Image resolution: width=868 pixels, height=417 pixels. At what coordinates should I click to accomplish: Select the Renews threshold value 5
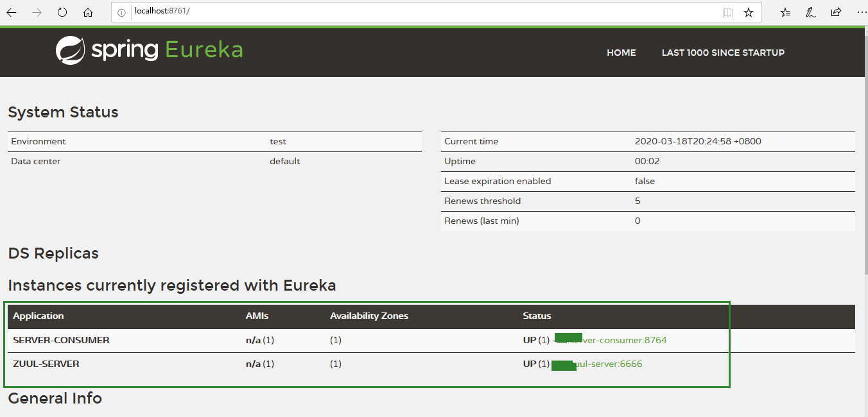[638, 201]
